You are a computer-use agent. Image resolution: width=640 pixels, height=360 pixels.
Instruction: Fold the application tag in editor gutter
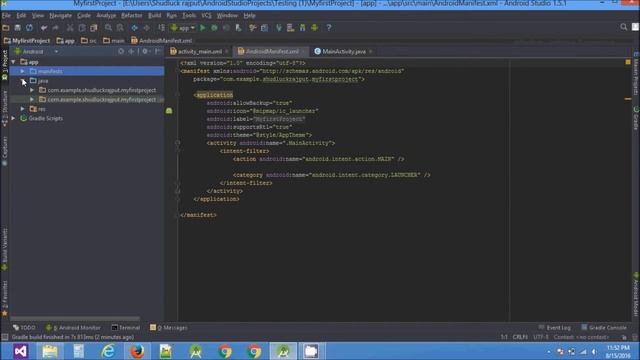178,95
